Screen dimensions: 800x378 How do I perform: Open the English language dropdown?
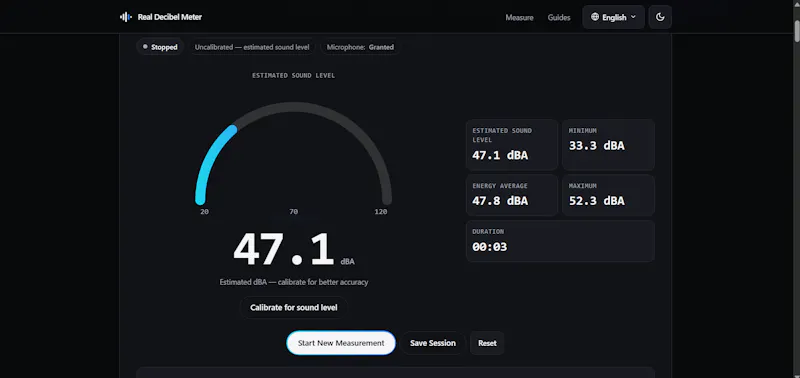pos(614,17)
